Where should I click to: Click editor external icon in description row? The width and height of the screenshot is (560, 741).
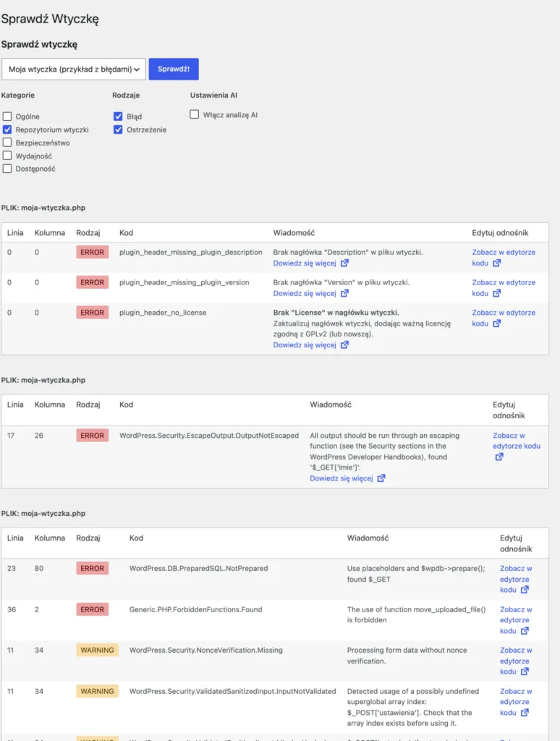(x=496, y=263)
